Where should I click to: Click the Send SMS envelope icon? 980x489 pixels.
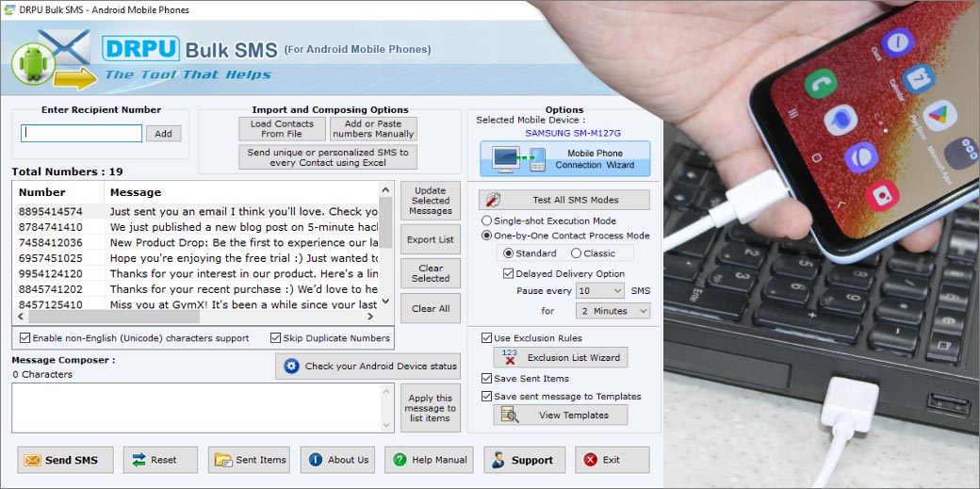point(32,460)
